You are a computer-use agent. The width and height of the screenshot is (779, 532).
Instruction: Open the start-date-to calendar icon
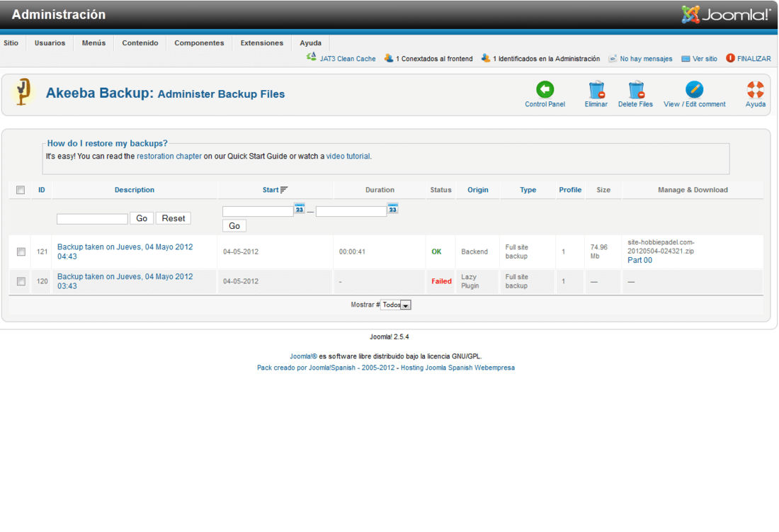[x=393, y=209]
